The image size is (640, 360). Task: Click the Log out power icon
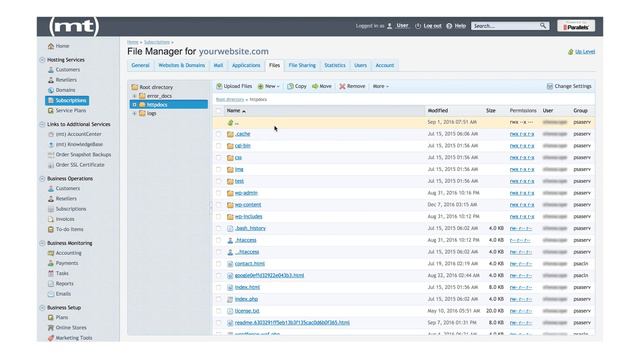pos(418,26)
